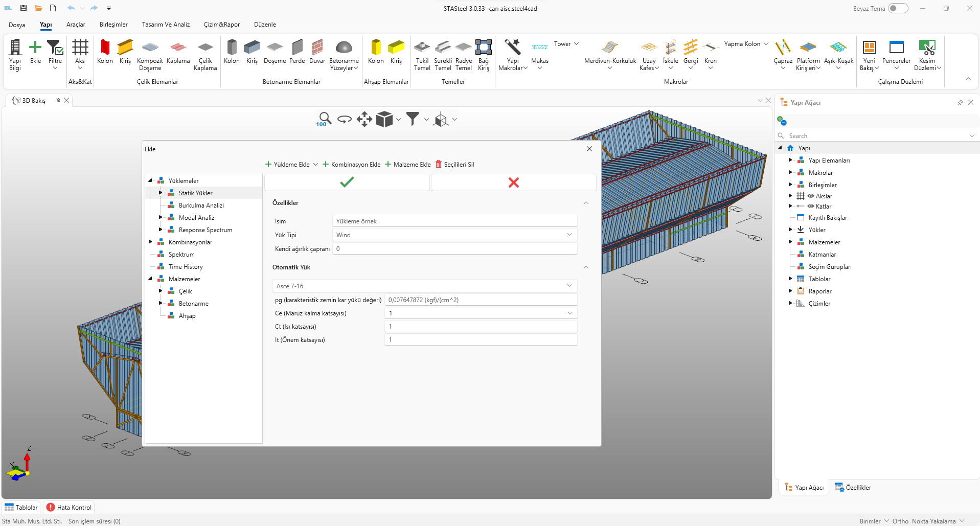Click the steel Kolon column icon
Screen dimensions: 980x526
(x=105, y=48)
